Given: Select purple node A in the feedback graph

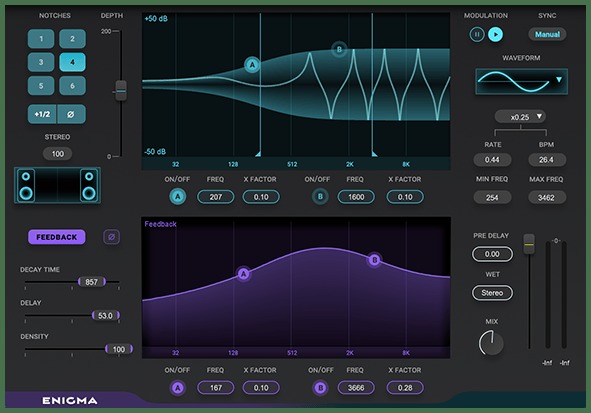Looking at the screenshot, I should [x=243, y=274].
